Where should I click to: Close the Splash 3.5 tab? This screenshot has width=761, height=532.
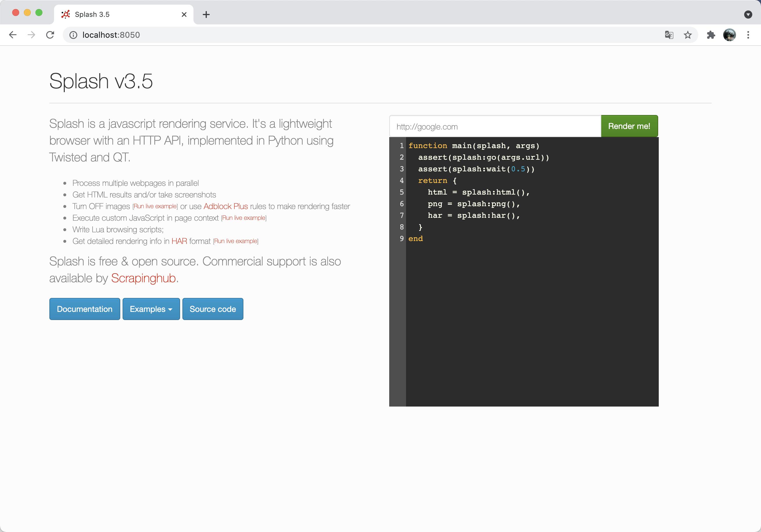click(x=184, y=14)
